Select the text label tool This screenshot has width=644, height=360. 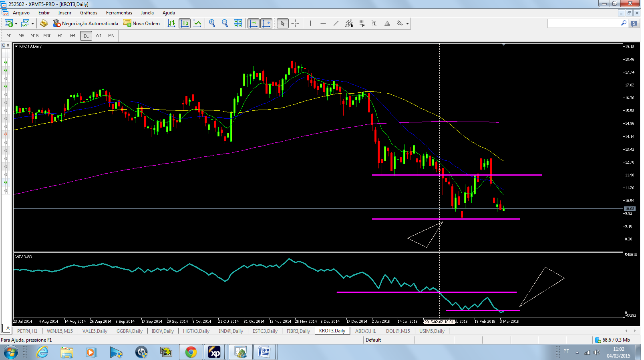(x=374, y=24)
